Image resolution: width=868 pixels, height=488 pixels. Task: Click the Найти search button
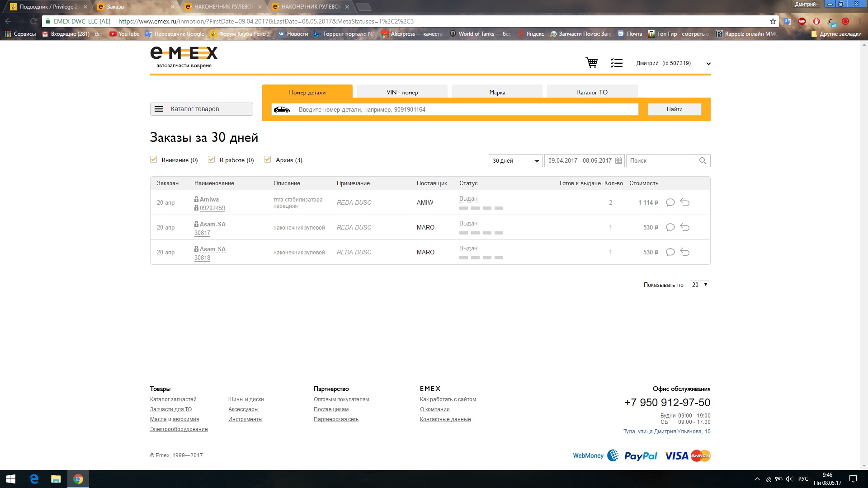pyautogui.click(x=674, y=109)
